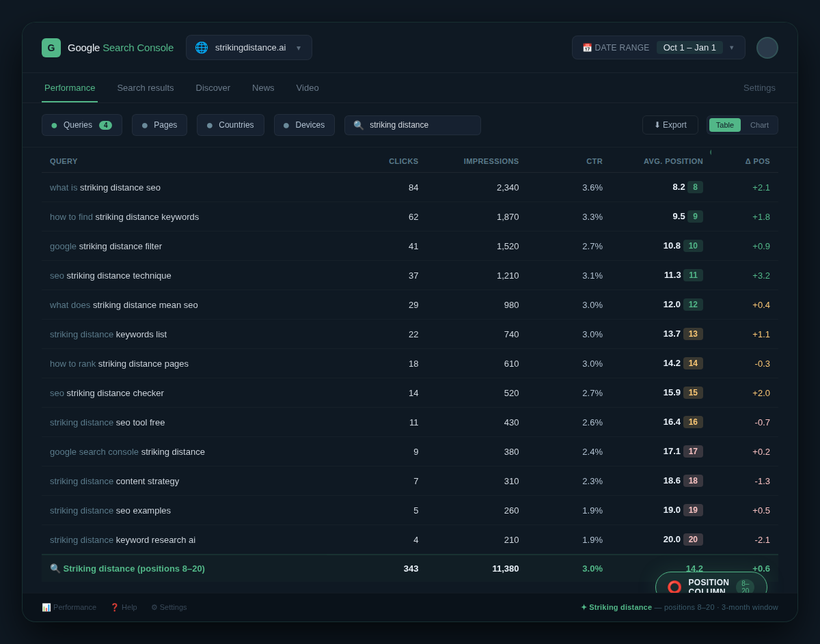820x644 pixels.
Task: Select the Queries filter chip
Action: tap(82, 125)
